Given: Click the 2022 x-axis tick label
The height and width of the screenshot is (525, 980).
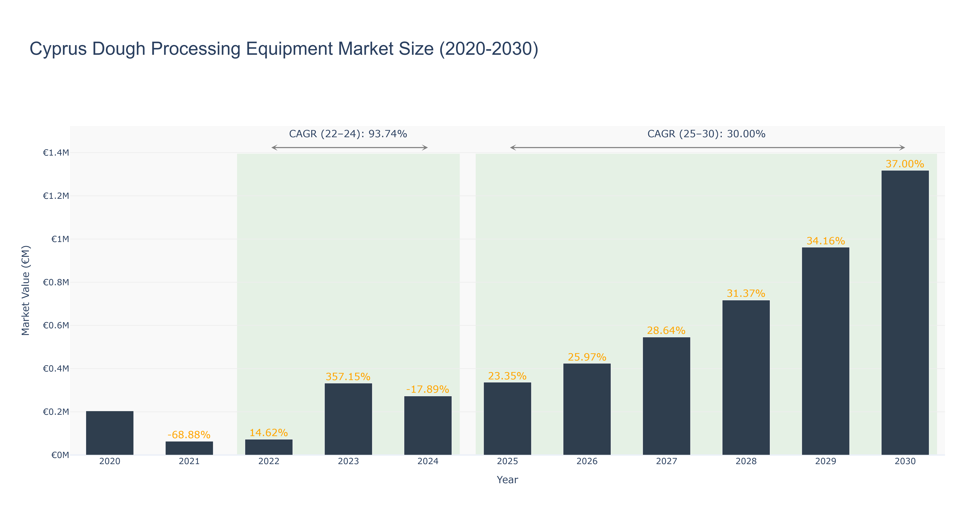Looking at the screenshot, I should tap(269, 461).
